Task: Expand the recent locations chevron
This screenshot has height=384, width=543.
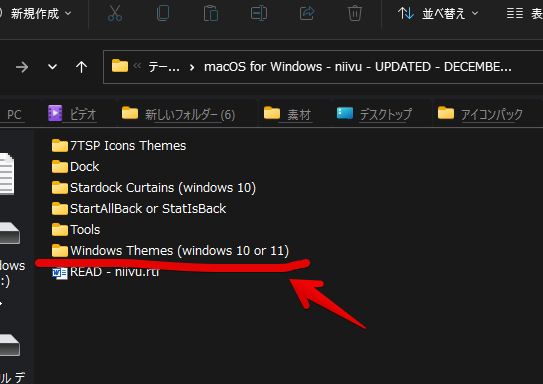Action: point(52,66)
